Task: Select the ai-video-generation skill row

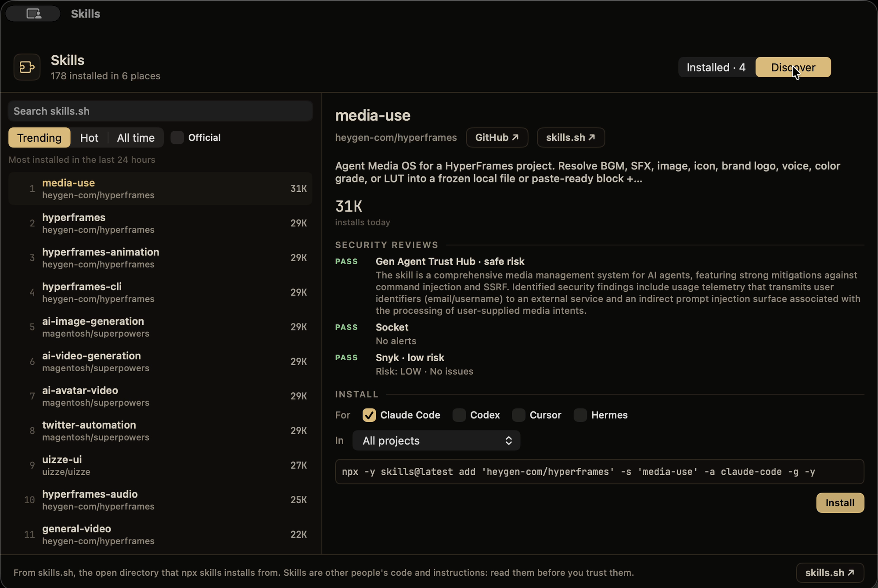Action: [161, 362]
